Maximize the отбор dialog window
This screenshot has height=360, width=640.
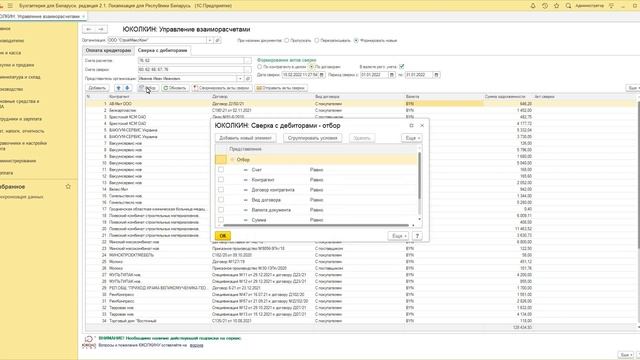coord(411,125)
